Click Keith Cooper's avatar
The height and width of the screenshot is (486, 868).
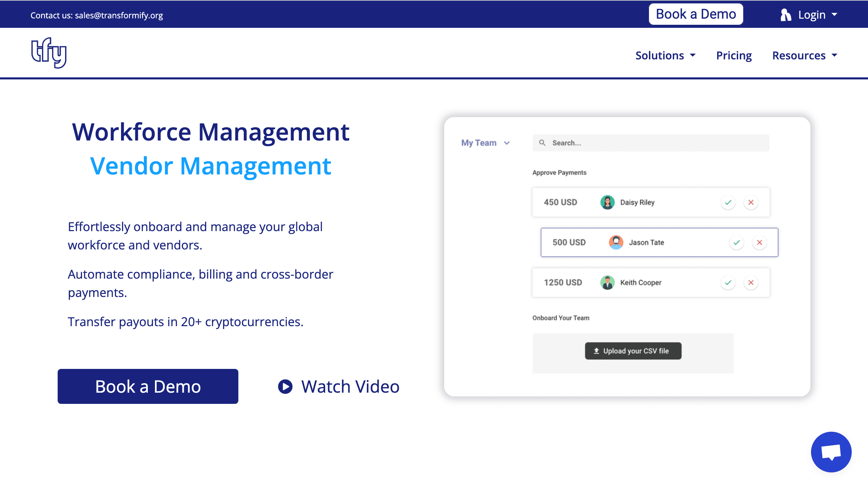click(607, 283)
